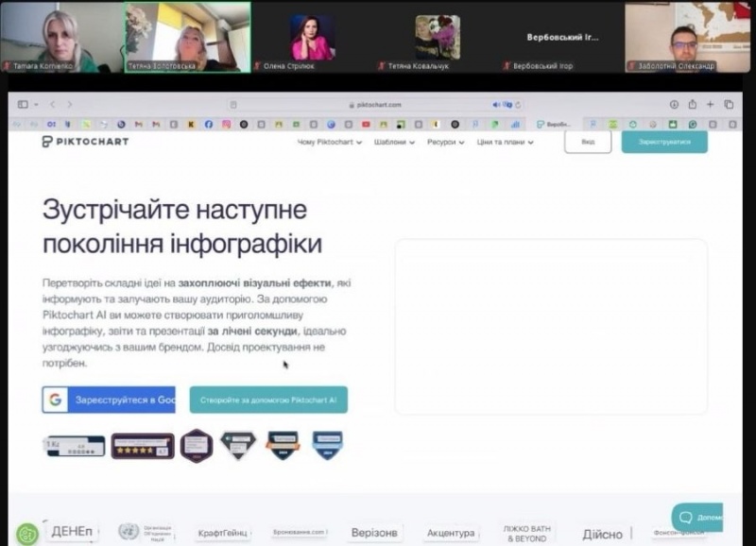Click the Piktochart logo in the header

point(85,142)
